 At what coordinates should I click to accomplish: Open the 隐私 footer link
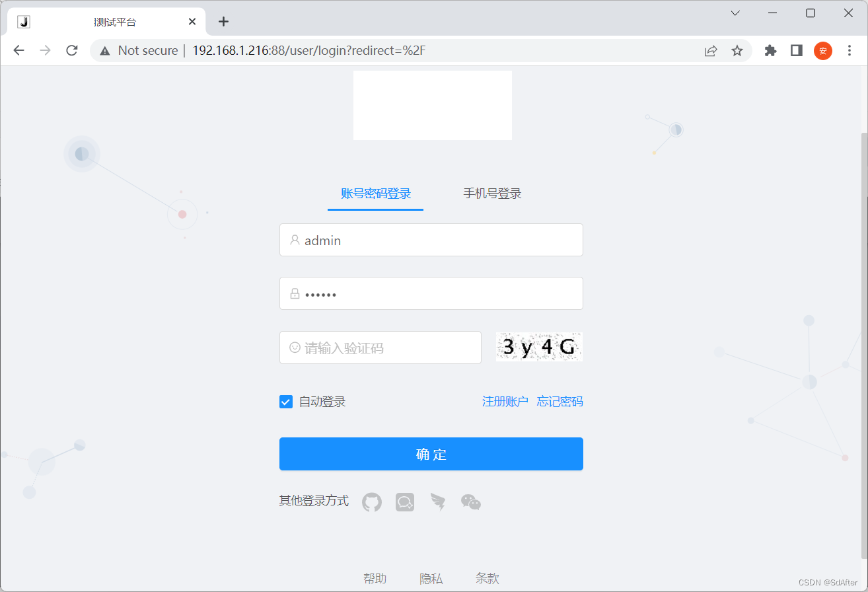(431, 579)
